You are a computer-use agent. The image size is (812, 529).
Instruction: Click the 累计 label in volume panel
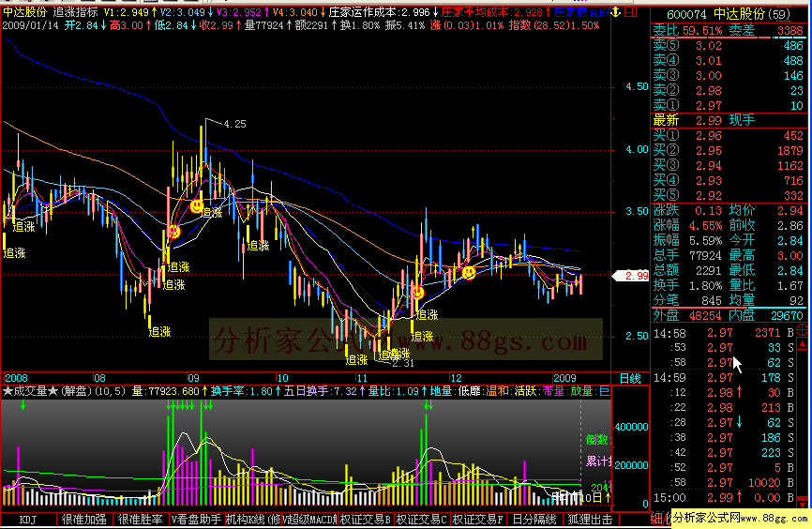pos(598,461)
